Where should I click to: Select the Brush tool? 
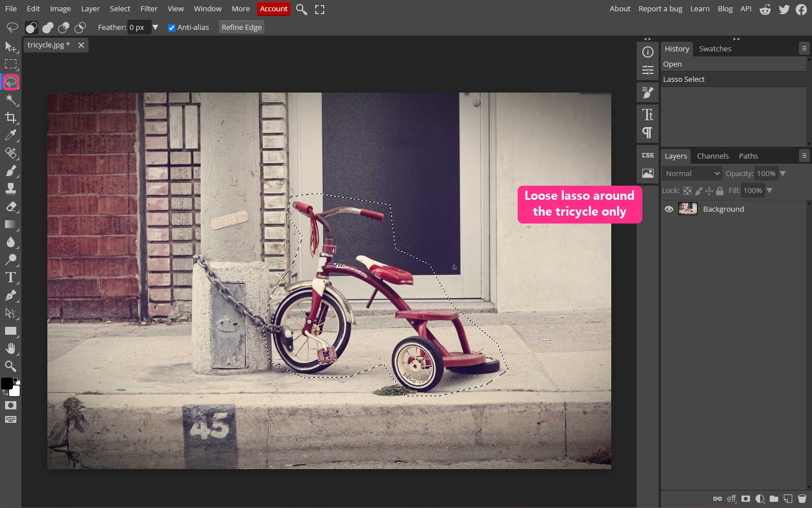[x=11, y=171]
